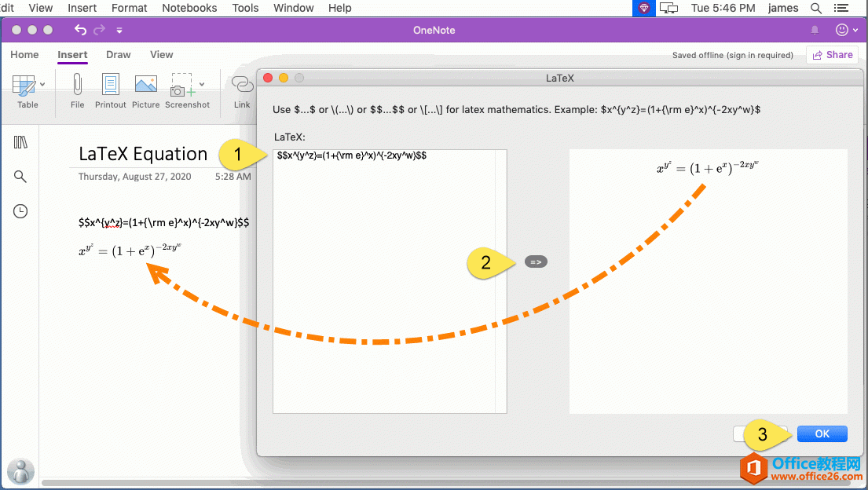This screenshot has height=490, width=868.
Task: Open recent notes clock icon
Action: click(20, 211)
